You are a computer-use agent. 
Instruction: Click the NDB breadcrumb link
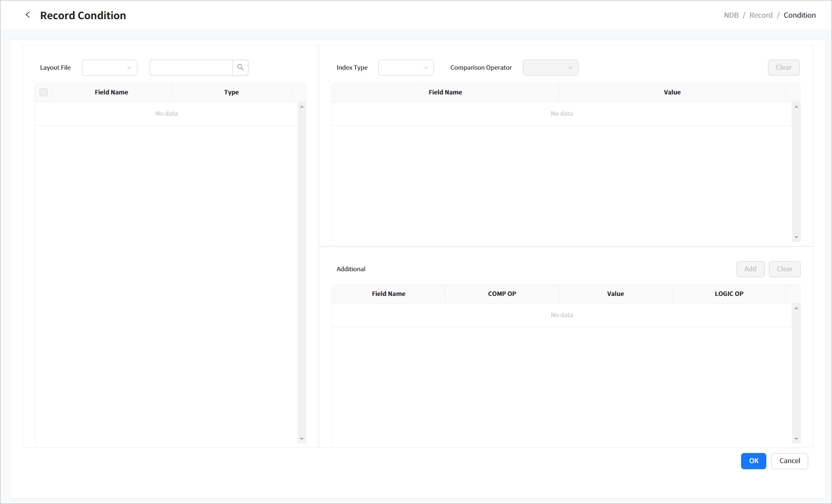(730, 15)
